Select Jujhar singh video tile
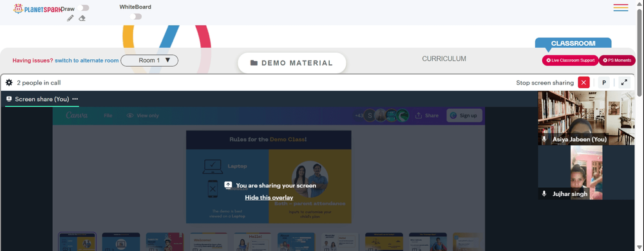Image resolution: width=644 pixels, height=251 pixels. 586,172
